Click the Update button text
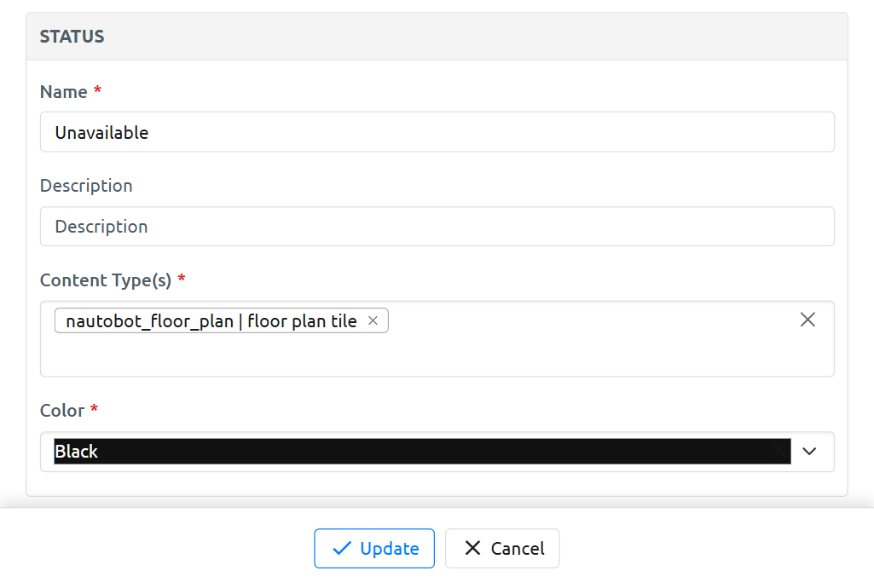The image size is (874, 588). (389, 549)
